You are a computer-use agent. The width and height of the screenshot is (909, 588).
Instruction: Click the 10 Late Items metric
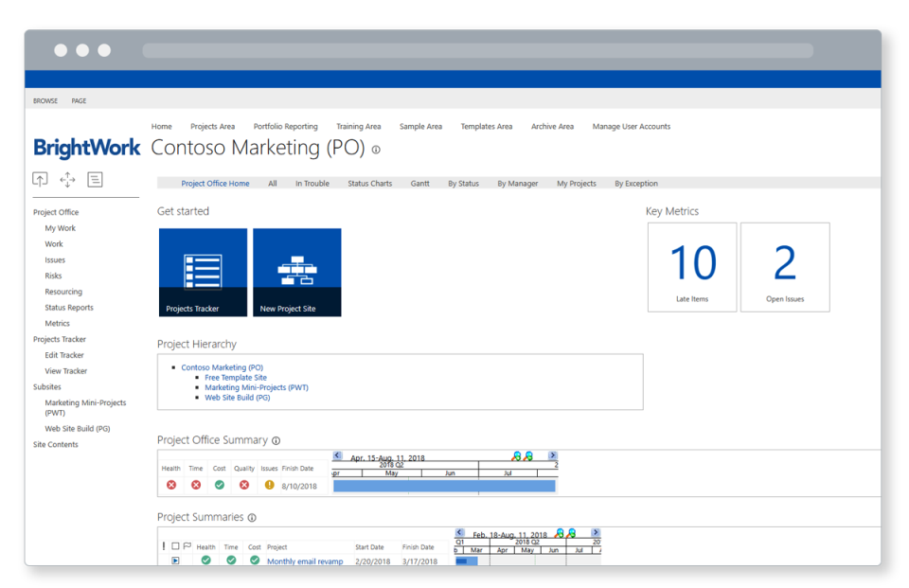coord(692,266)
